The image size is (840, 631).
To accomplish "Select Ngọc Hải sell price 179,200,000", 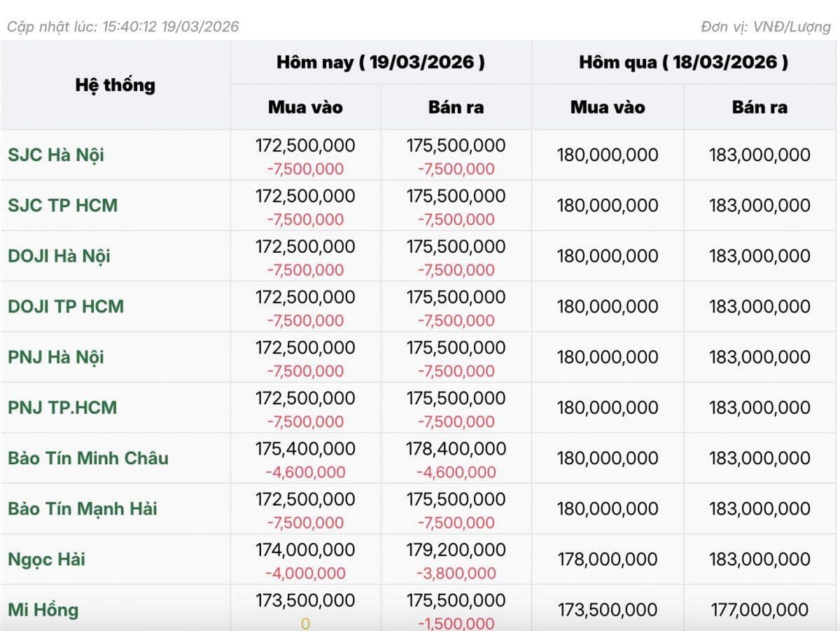I will click(x=456, y=550).
